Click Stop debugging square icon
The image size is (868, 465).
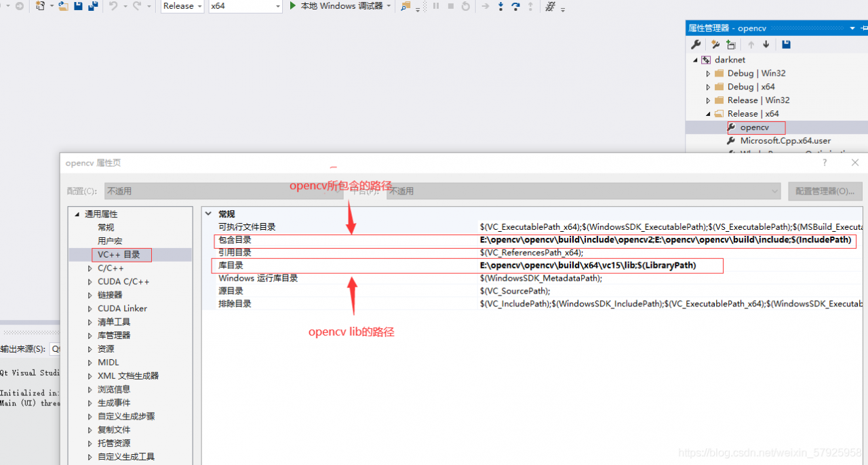[451, 6]
